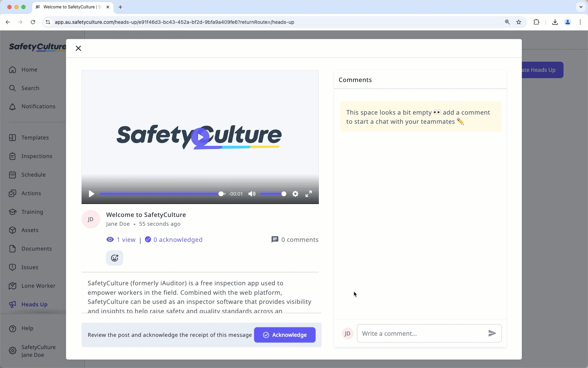Viewport: 588px width, 368px height.
Task: Click the Welcome to SafetyCulture post title
Action: click(146, 215)
